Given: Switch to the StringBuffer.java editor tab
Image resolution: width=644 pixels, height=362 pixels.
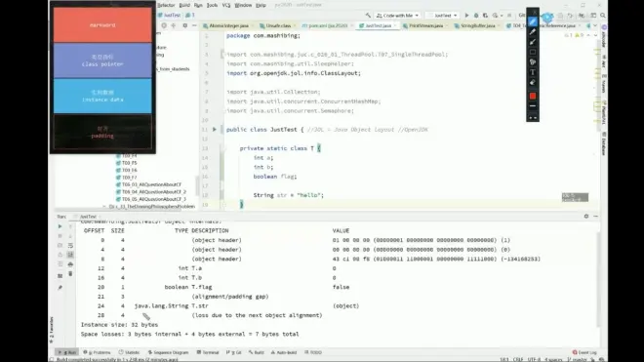Looking at the screenshot, I should (x=477, y=25).
